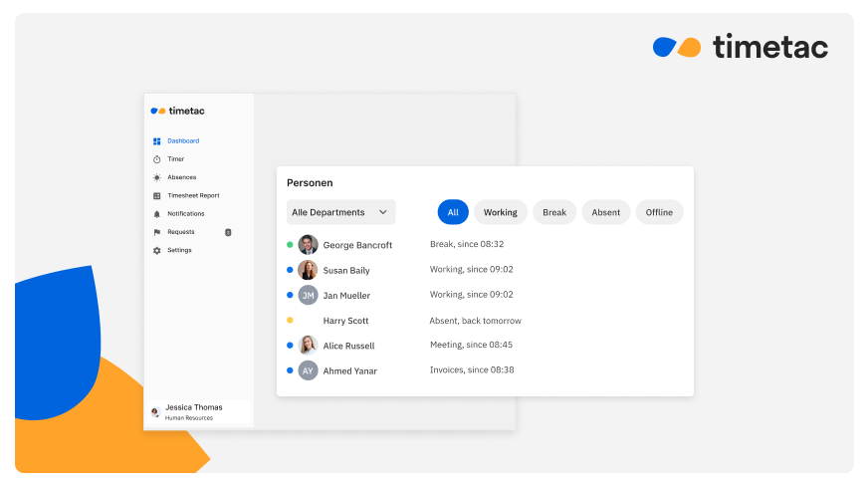The image size is (868, 488).
Task: Select the Ahmed Yanar name
Action: point(349,371)
